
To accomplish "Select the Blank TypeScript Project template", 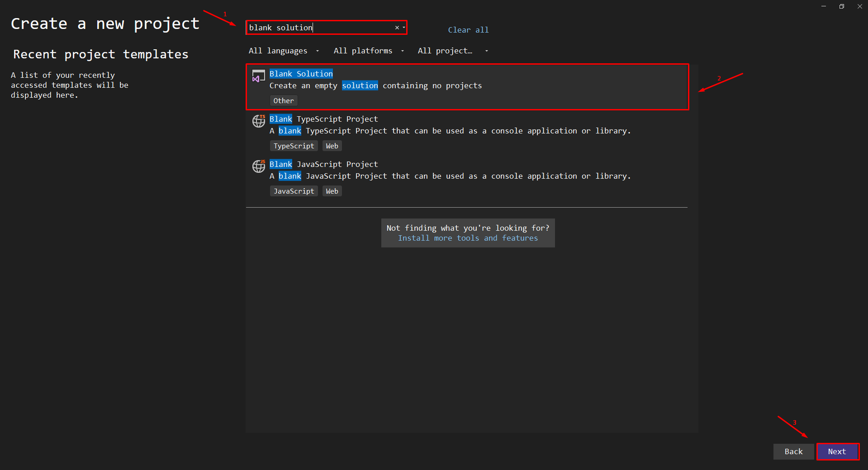I will [466, 133].
